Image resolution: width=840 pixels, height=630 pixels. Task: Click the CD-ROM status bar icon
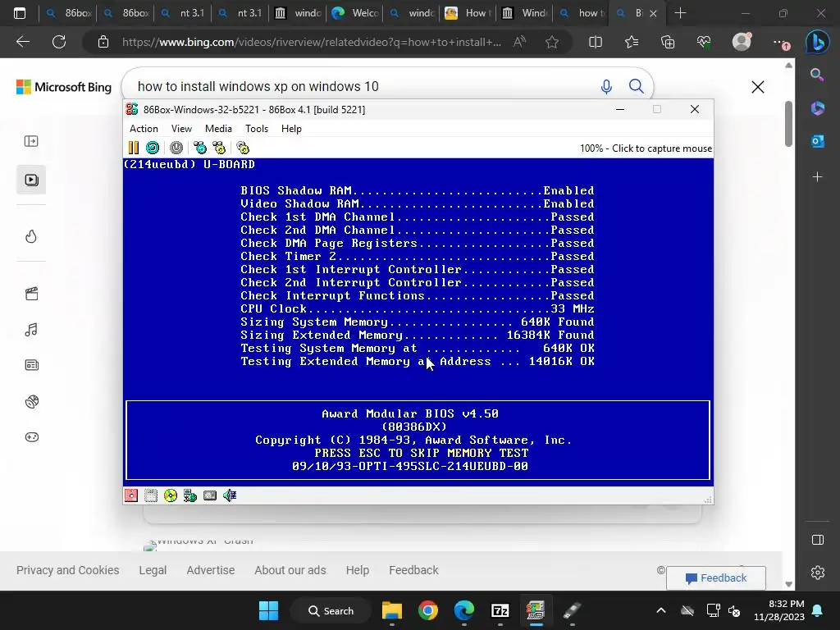click(x=171, y=495)
